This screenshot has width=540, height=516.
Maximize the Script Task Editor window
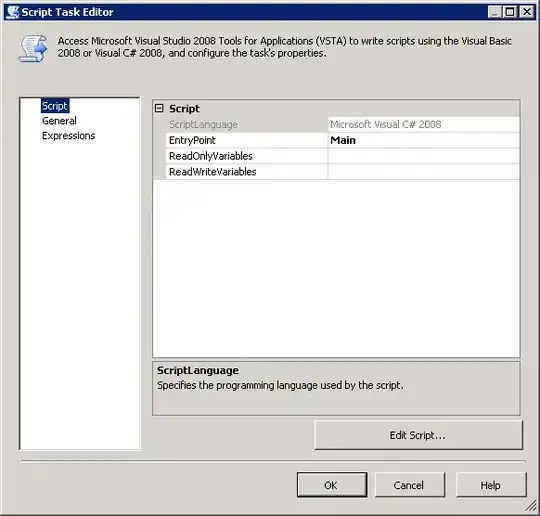coord(510,12)
